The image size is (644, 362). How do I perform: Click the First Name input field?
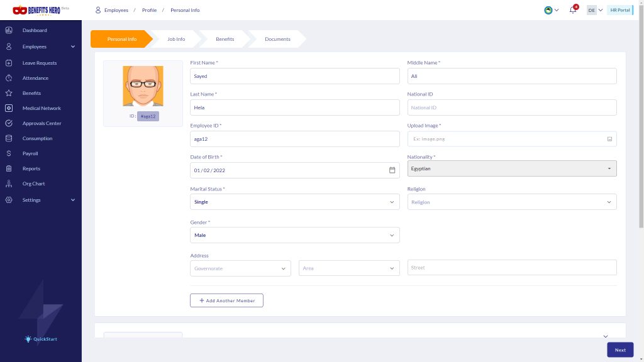(294, 76)
